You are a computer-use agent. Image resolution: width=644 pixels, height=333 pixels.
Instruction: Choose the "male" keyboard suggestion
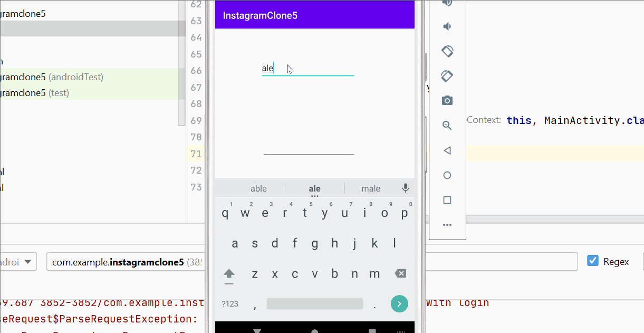[371, 188]
